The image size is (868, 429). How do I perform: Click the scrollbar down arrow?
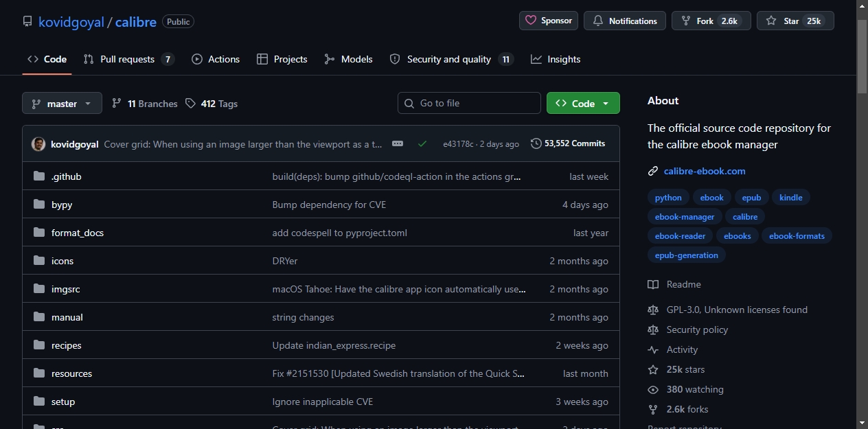point(863,423)
